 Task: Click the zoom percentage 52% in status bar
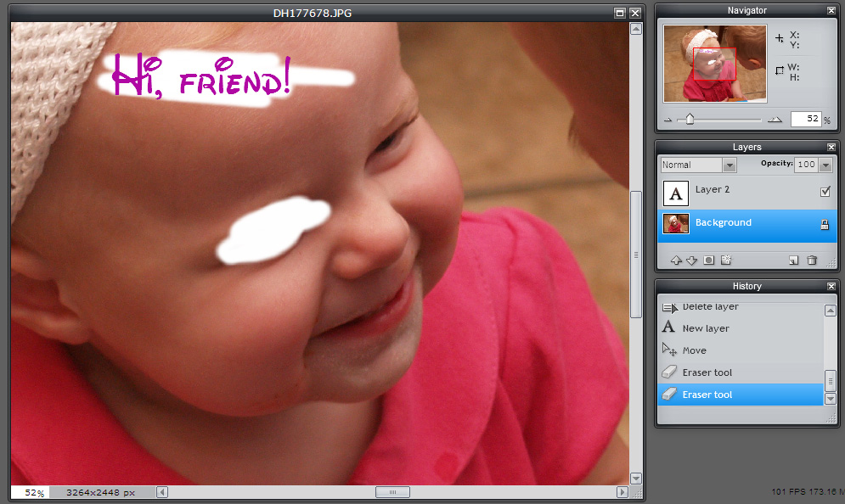pos(34,492)
